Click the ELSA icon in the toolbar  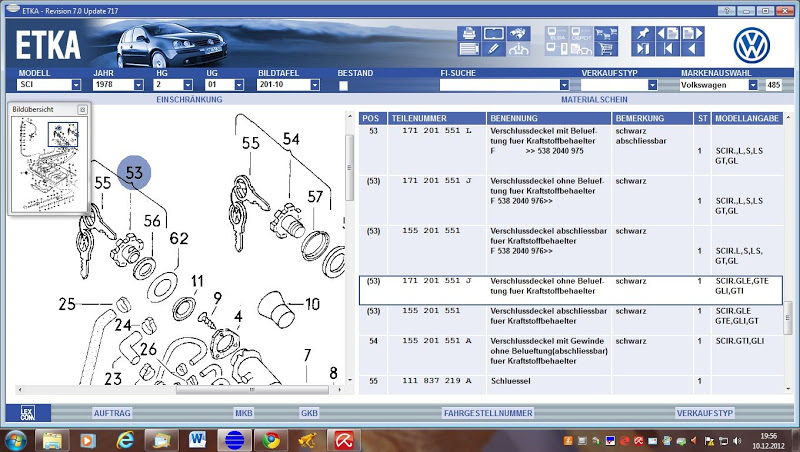[x=555, y=33]
